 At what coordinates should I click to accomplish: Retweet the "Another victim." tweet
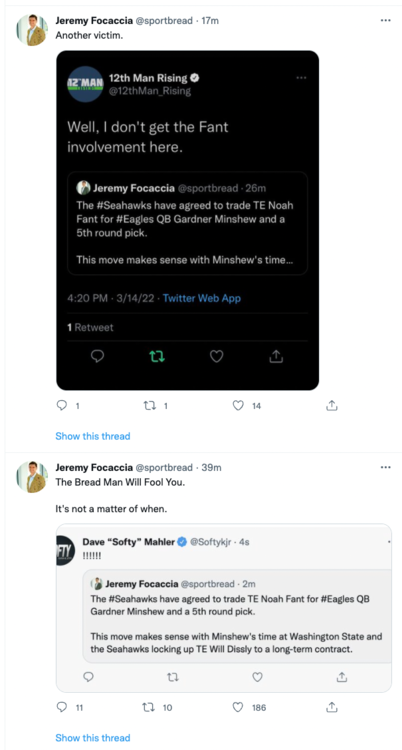149,406
